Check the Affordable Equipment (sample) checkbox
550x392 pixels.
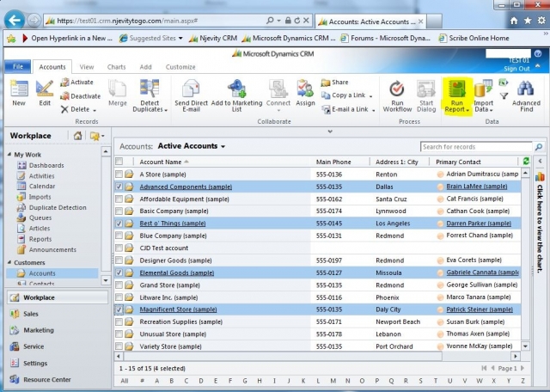click(119, 199)
